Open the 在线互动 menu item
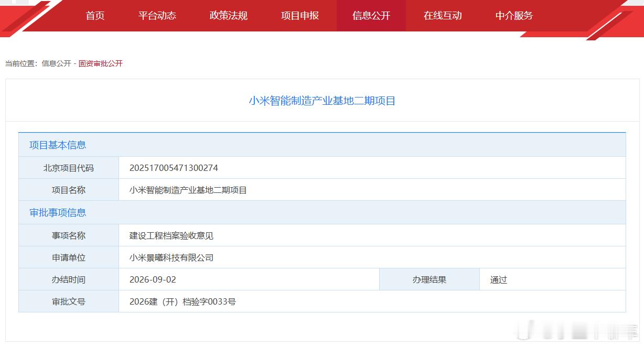 (443, 16)
